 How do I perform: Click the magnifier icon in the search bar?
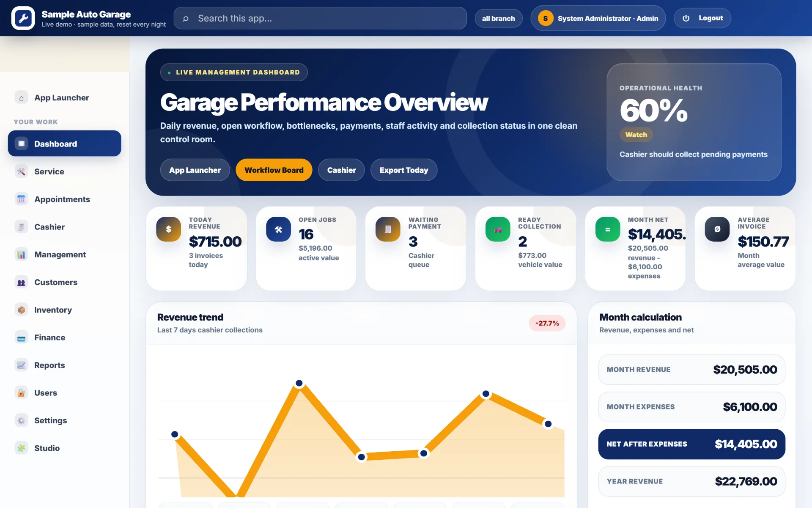click(x=186, y=19)
